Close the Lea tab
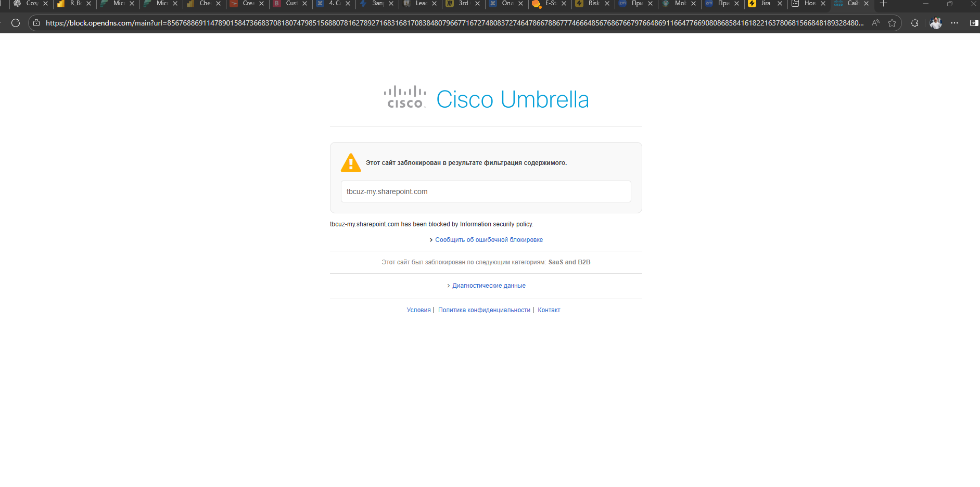Image resolution: width=980 pixels, height=487 pixels. (435, 4)
